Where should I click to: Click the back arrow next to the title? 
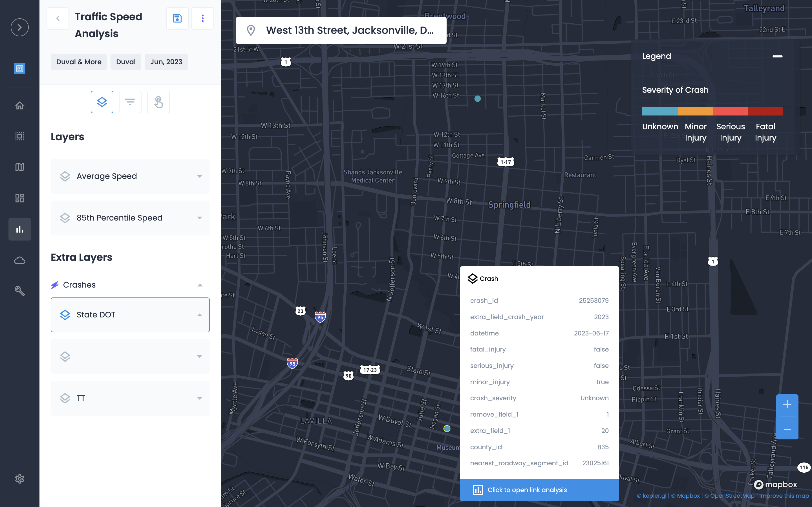(x=58, y=18)
